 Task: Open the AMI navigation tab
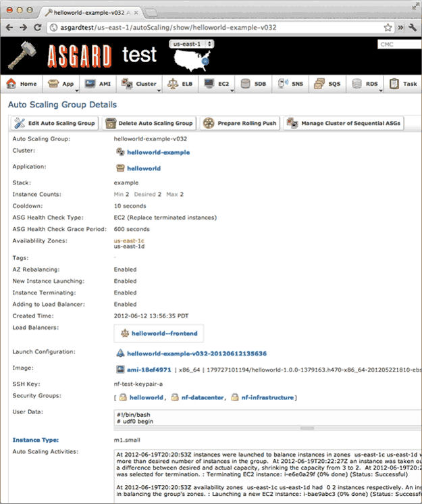click(x=98, y=84)
